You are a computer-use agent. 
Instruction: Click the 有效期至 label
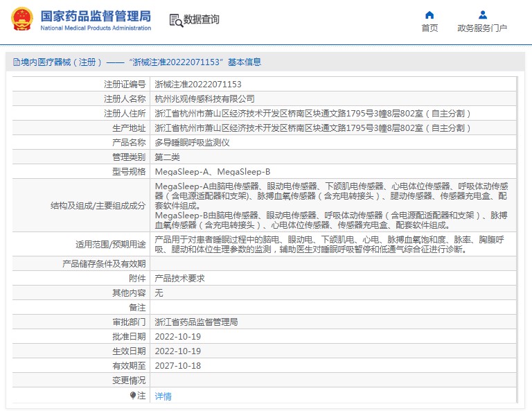coord(129,366)
